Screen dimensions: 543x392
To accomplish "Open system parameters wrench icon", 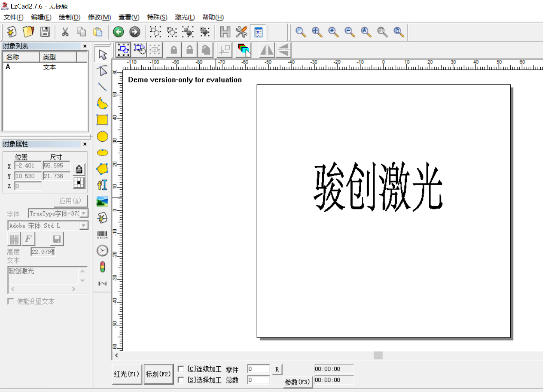I will tap(241, 32).
